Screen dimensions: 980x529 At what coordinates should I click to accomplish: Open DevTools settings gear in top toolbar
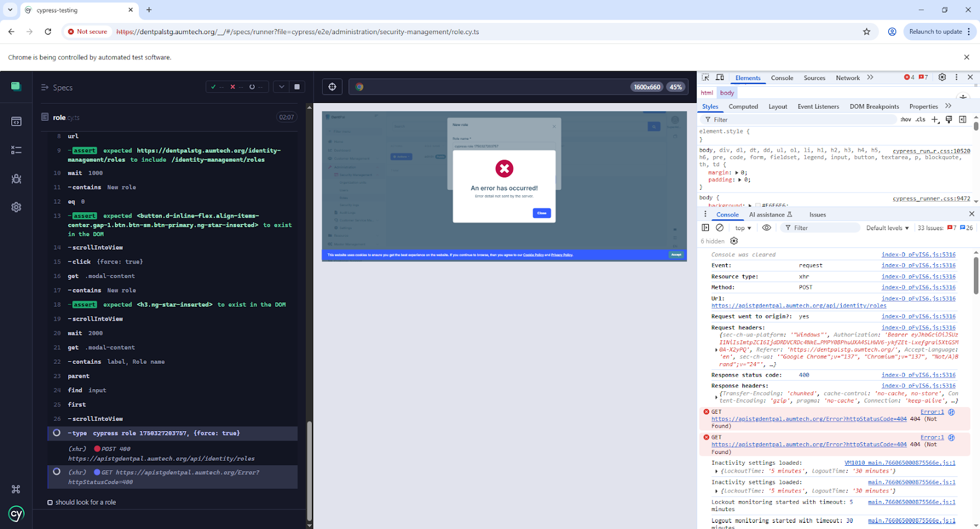pyautogui.click(x=942, y=78)
